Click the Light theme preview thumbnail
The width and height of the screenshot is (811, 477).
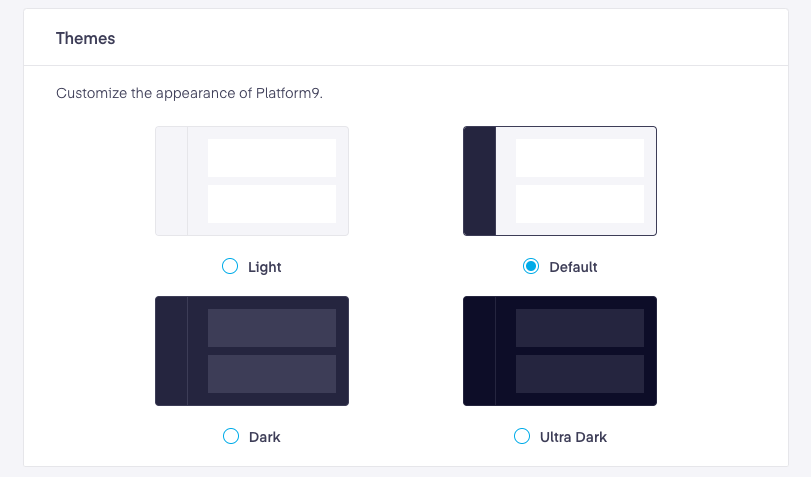point(252,181)
